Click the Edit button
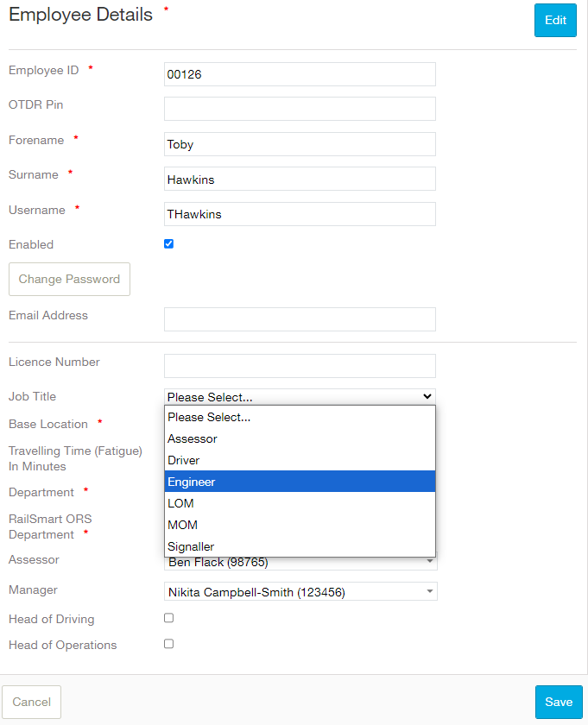 (x=555, y=21)
